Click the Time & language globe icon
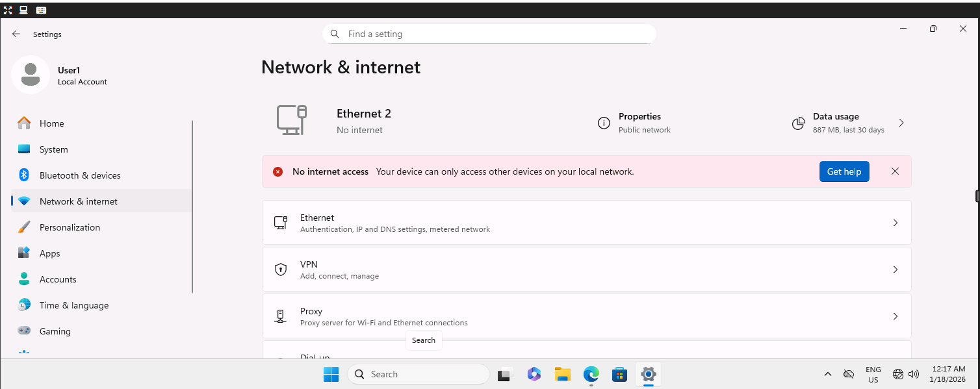Image resolution: width=980 pixels, height=389 pixels. point(24,305)
